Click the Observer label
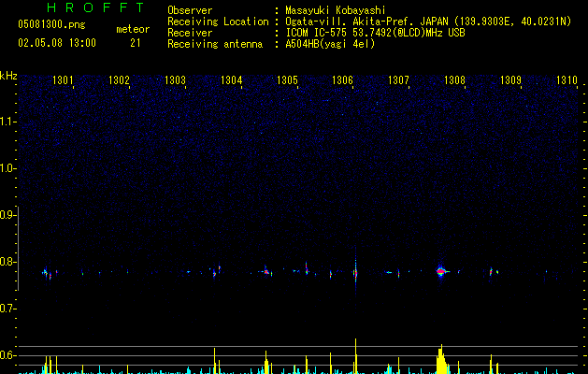This screenshot has width=588, height=374. [190, 10]
